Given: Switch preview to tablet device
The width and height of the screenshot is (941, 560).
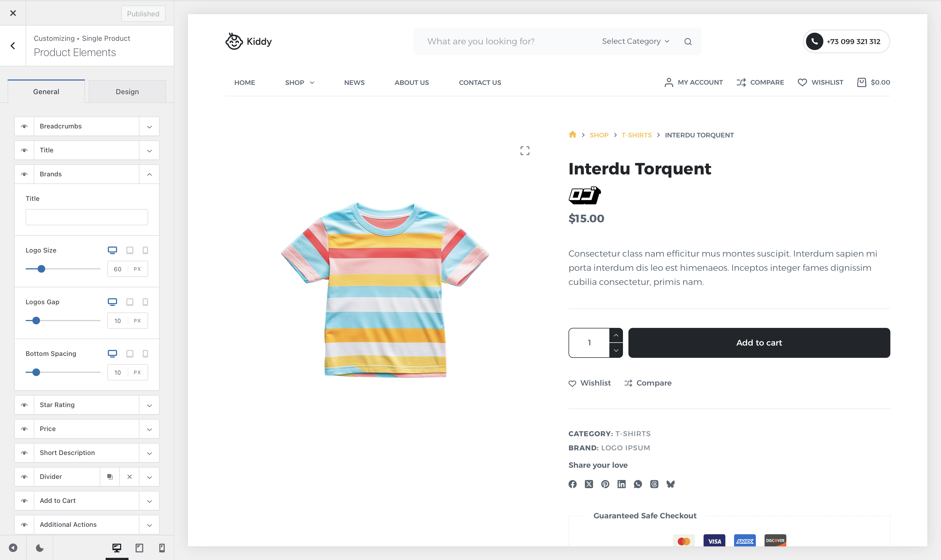Looking at the screenshot, I should 139,547.
